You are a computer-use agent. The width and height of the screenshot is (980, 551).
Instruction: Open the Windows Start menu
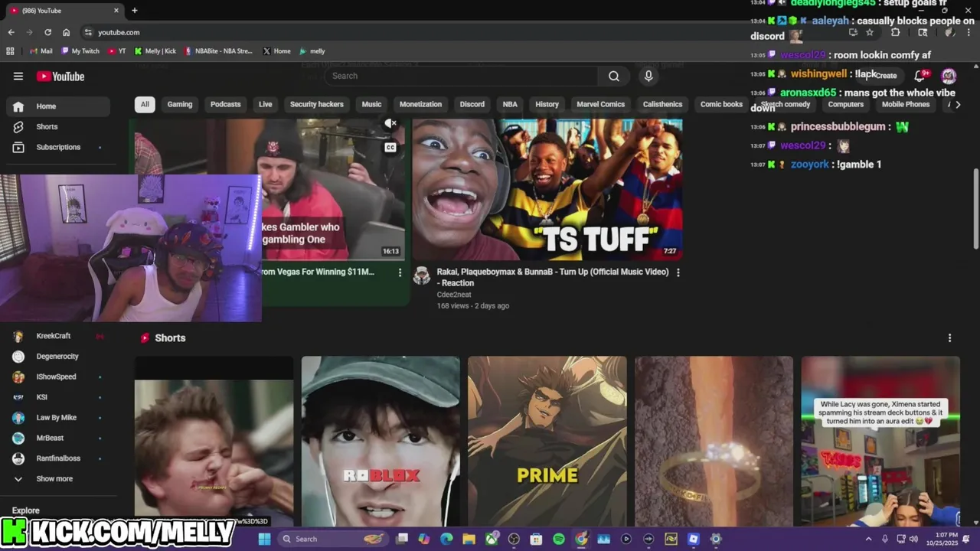tap(264, 539)
